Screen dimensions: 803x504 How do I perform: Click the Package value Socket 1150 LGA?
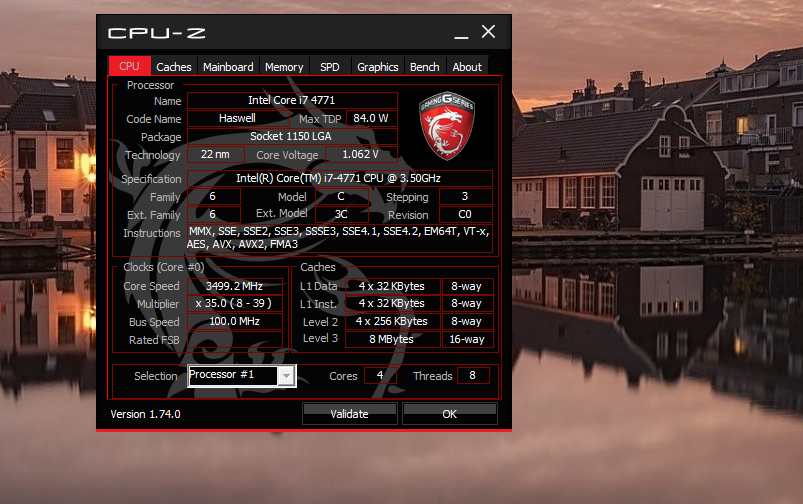pos(292,136)
